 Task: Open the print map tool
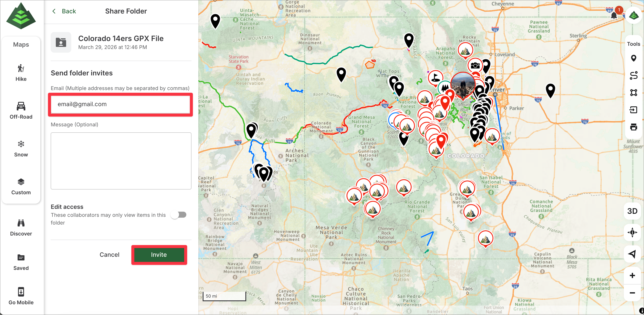pos(633,127)
